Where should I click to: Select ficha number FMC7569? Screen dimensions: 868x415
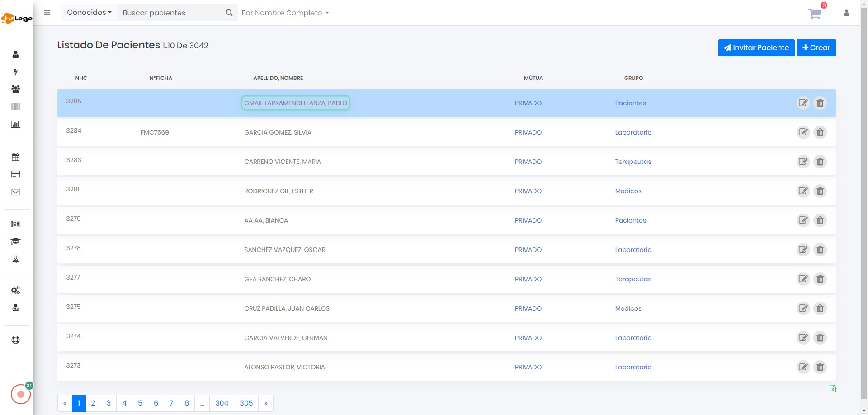155,132
